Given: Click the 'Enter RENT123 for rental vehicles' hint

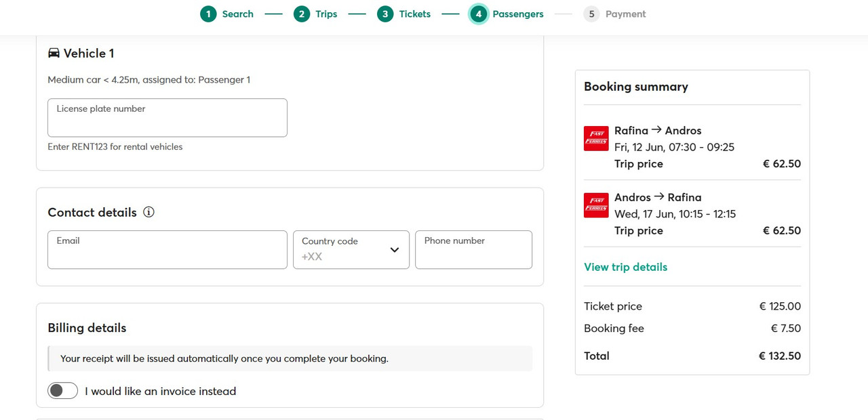Looking at the screenshot, I should pos(115,146).
